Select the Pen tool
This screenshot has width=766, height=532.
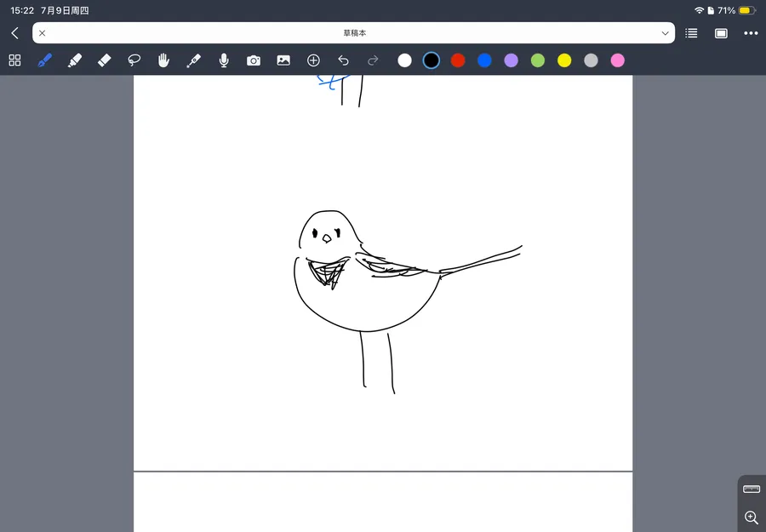(x=45, y=60)
